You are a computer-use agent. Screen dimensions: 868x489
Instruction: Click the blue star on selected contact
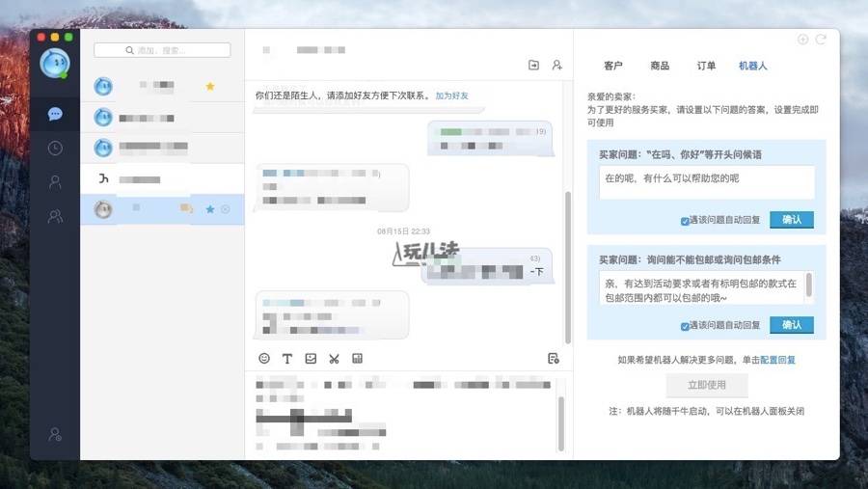(210, 209)
